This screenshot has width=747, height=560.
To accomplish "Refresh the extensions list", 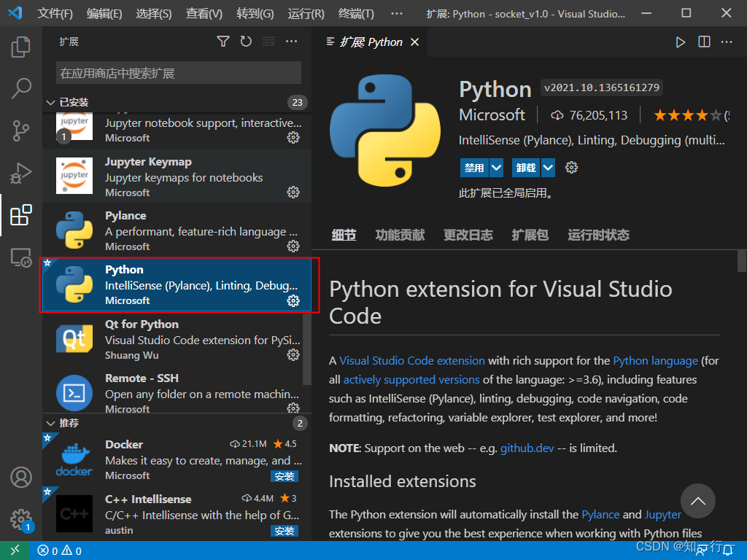I will (246, 42).
